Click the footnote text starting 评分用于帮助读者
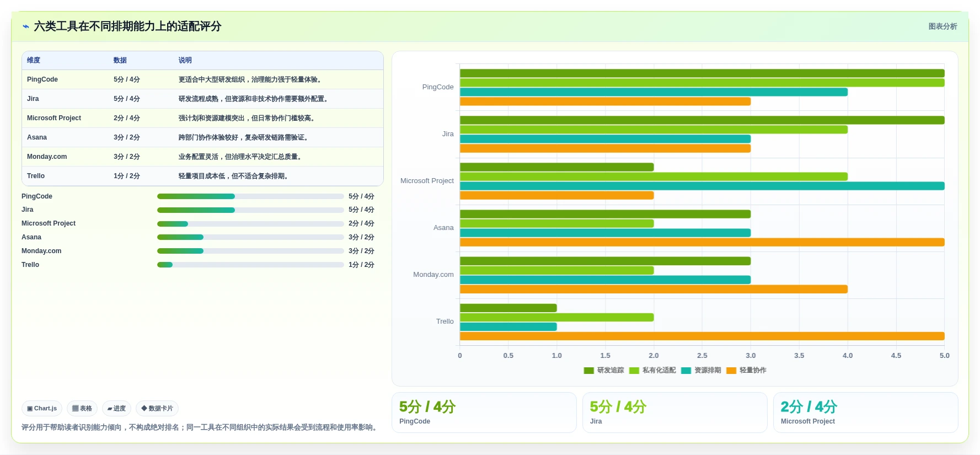The height and width of the screenshot is (455, 980). coord(201,427)
